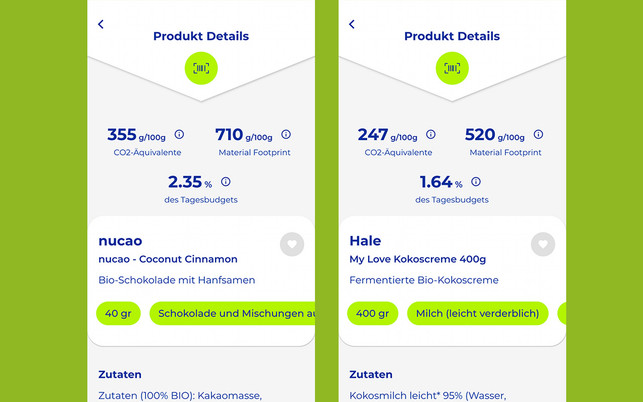
Task: Select the 40 gr chip
Action: [119, 313]
